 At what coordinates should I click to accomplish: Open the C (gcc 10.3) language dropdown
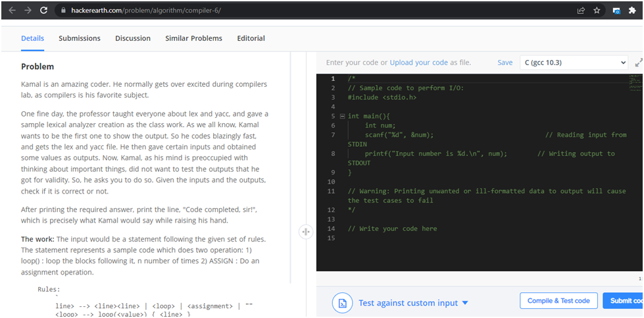pyautogui.click(x=573, y=63)
